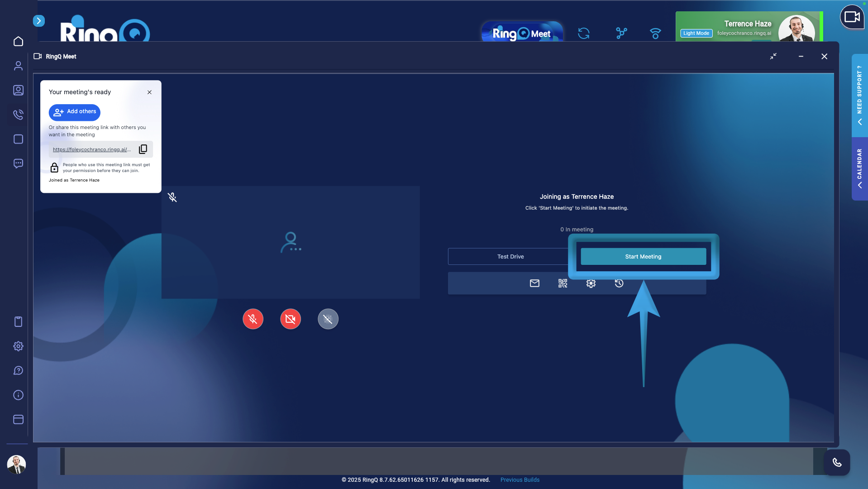The height and width of the screenshot is (489, 868).
Task: Open meeting settings gear icon
Action: click(x=591, y=283)
